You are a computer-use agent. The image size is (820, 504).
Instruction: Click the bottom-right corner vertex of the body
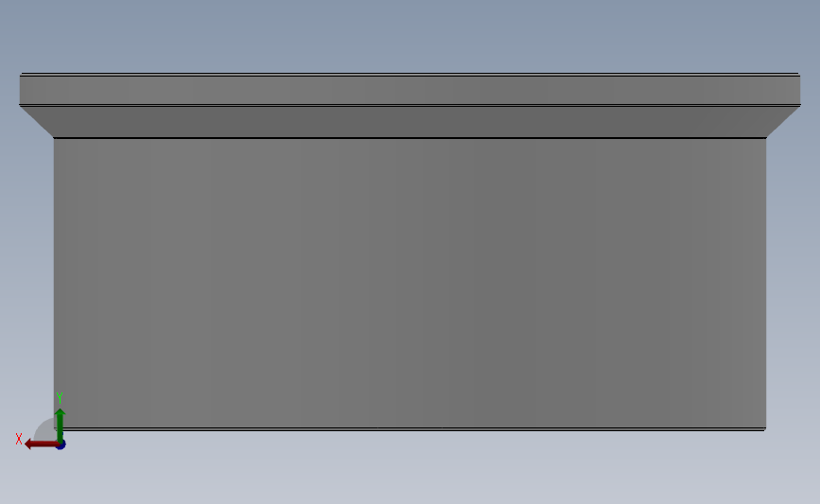[x=766, y=429]
